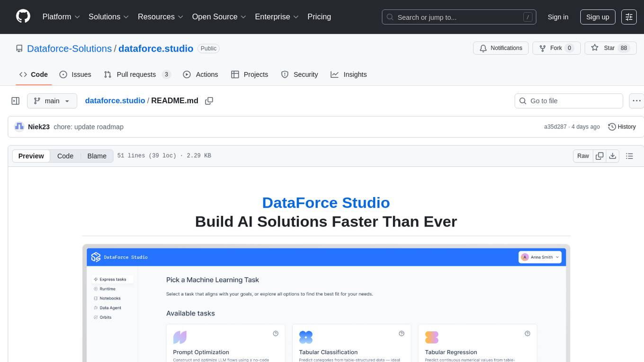Expand the Resources menu
Image resolution: width=644 pixels, height=362 pixels.
point(161,17)
